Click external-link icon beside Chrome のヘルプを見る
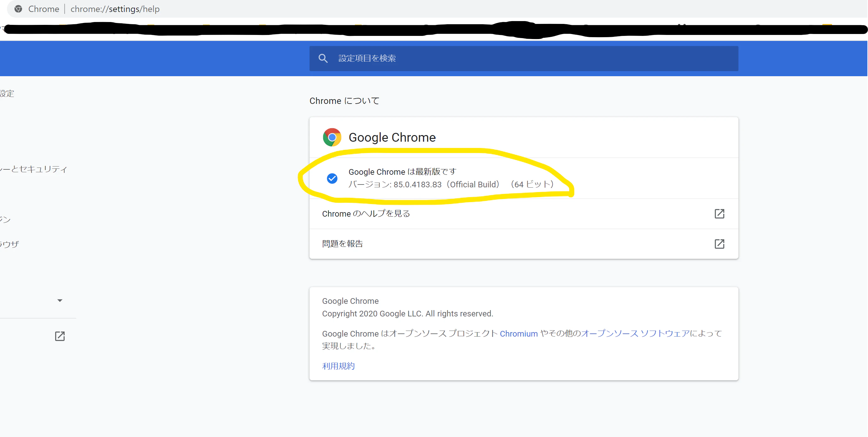Viewport: 868px width, 437px height. (x=719, y=214)
